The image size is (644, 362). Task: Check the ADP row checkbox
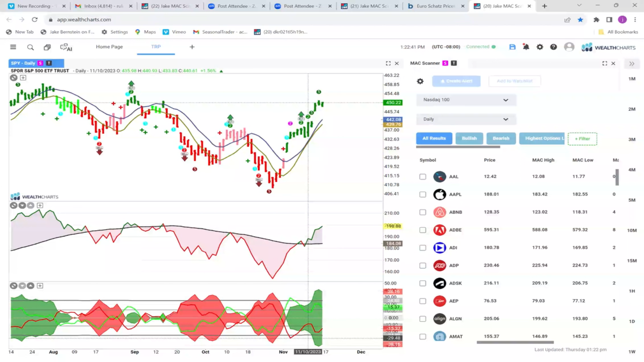coord(423,265)
